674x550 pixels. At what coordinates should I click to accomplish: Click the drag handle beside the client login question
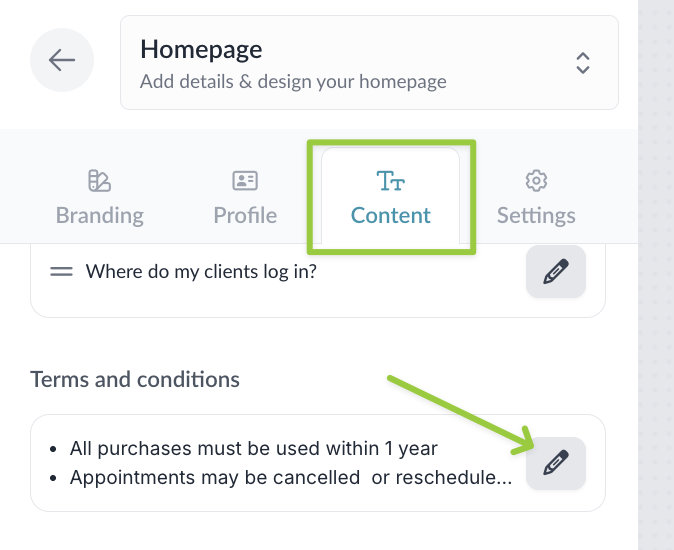coord(61,271)
